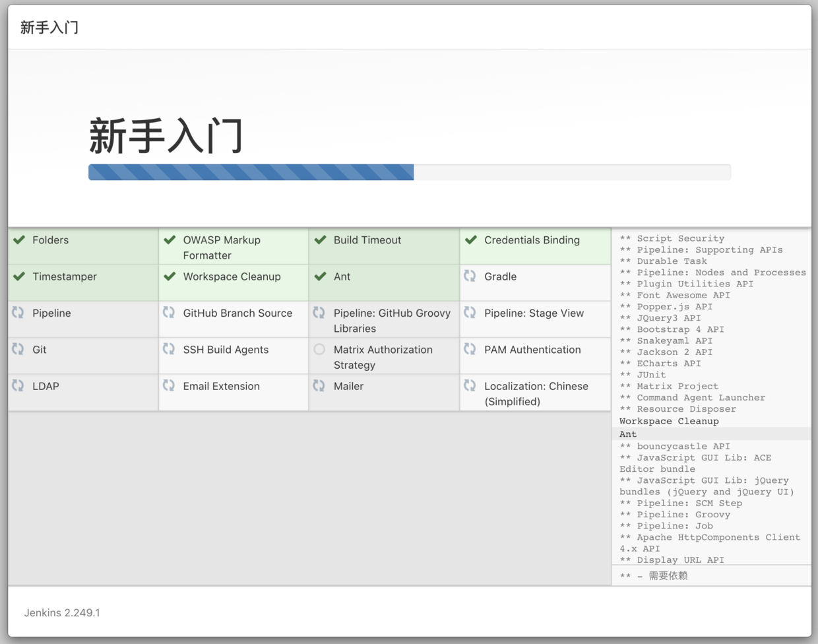818x644 pixels.
Task: Click the 'SSH Build Agents' plugin name
Action: [226, 350]
